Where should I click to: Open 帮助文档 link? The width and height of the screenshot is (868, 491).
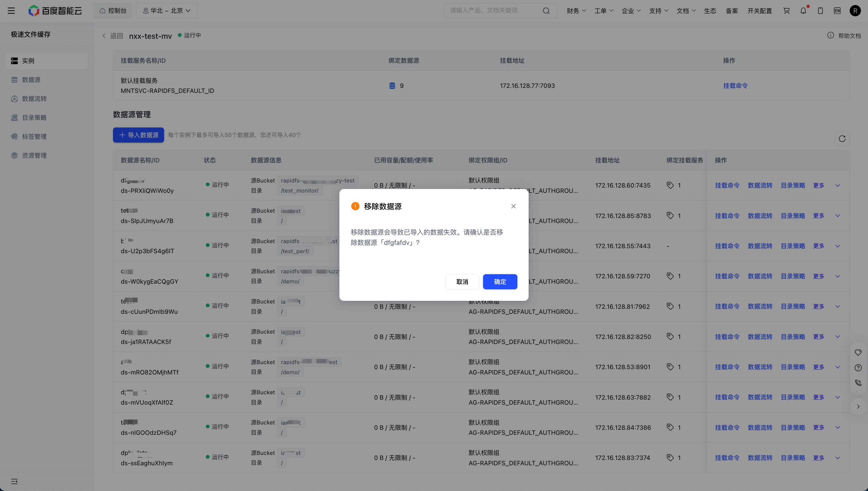point(849,36)
